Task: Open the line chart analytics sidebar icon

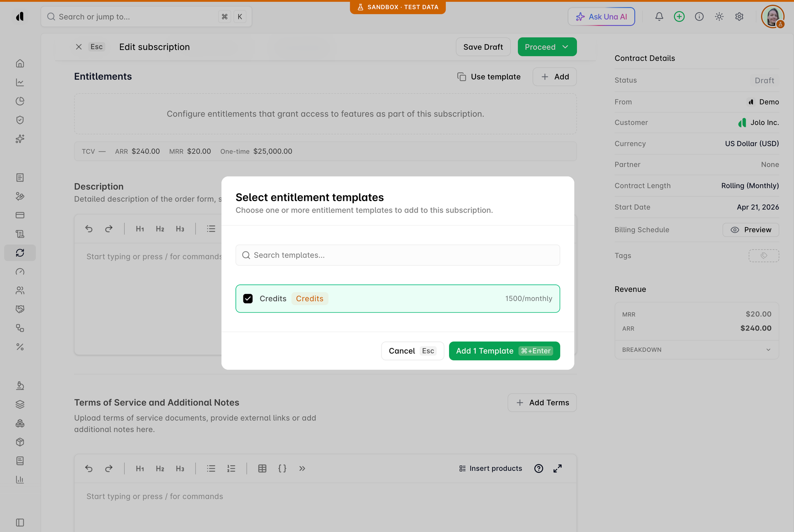Action: point(20,82)
